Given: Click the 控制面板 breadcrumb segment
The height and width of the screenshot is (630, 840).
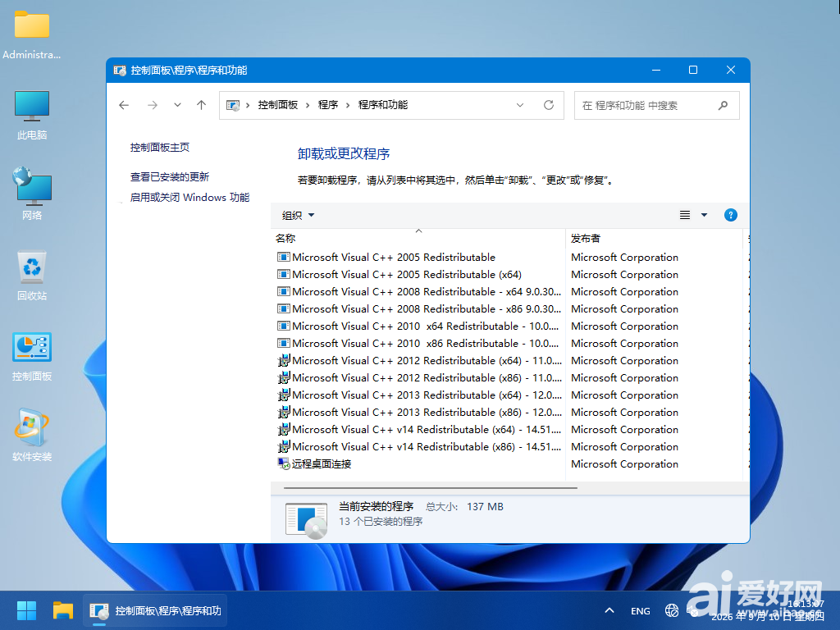Looking at the screenshot, I should point(277,105).
